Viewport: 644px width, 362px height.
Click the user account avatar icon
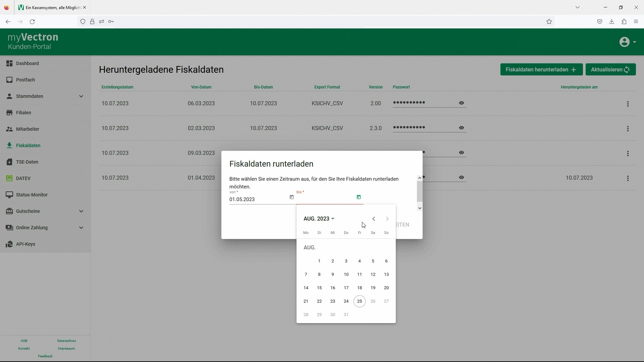pyautogui.click(x=624, y=42)
